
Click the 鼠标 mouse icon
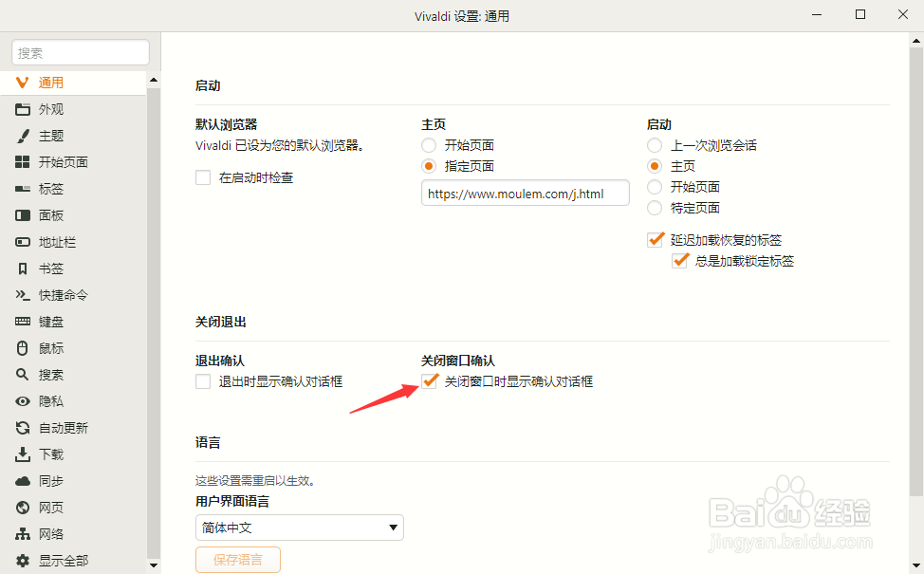[x=23, y=347]
